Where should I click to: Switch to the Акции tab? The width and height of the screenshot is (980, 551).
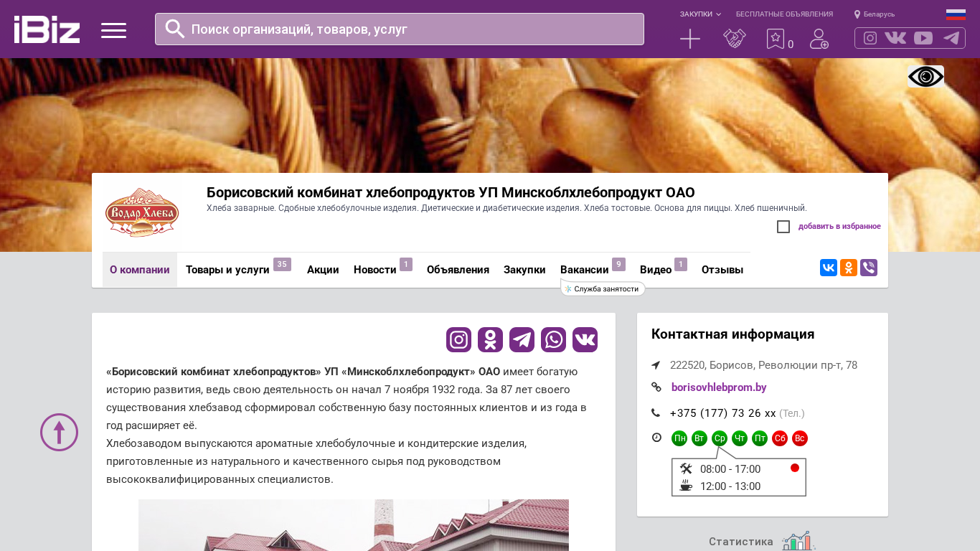coord(323,270)
